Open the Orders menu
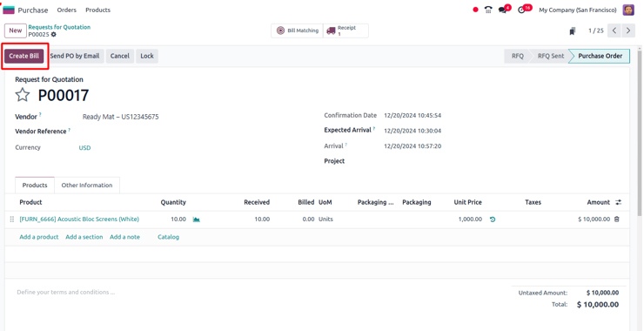Image resolution: width=644 pixels, height=331 pixels. (66, 10)
